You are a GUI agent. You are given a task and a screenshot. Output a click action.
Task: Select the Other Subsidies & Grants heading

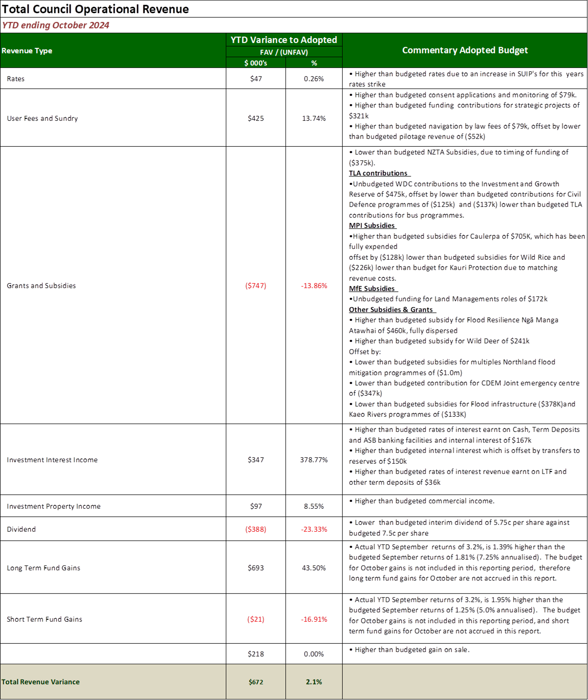[x=391, y=310]
